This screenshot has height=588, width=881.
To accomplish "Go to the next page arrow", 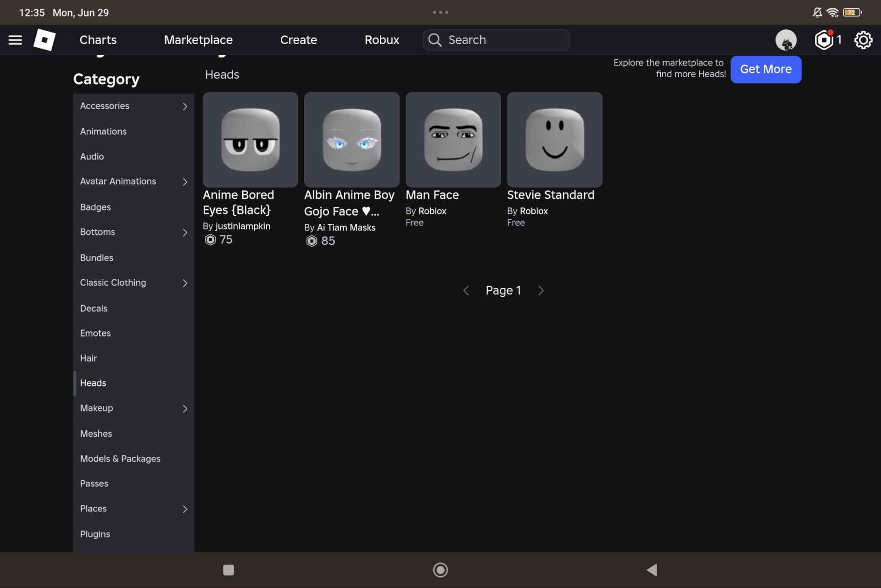I will [x=541, y=291].
